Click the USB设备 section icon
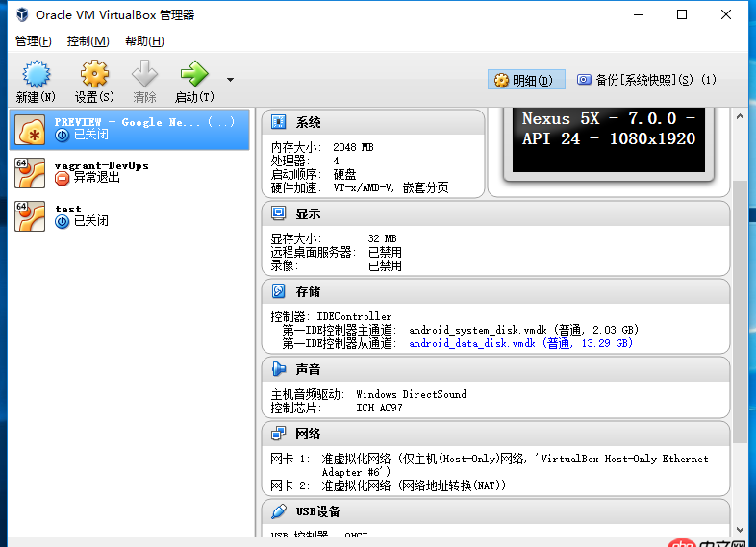Screen dimensions: 756x547 pyautogui.click(x=278, y=510)
